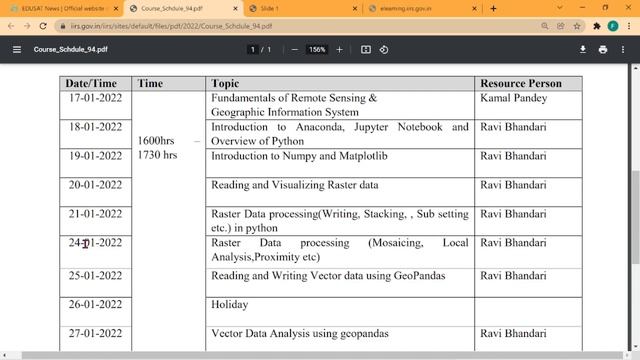Print the PDF document
This screenshot has height=360, width=640.
coord(602,49)
